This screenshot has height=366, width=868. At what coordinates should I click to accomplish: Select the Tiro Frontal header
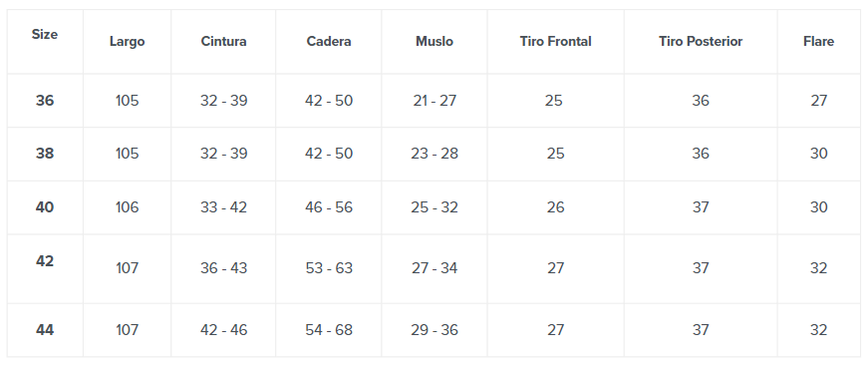556,42
